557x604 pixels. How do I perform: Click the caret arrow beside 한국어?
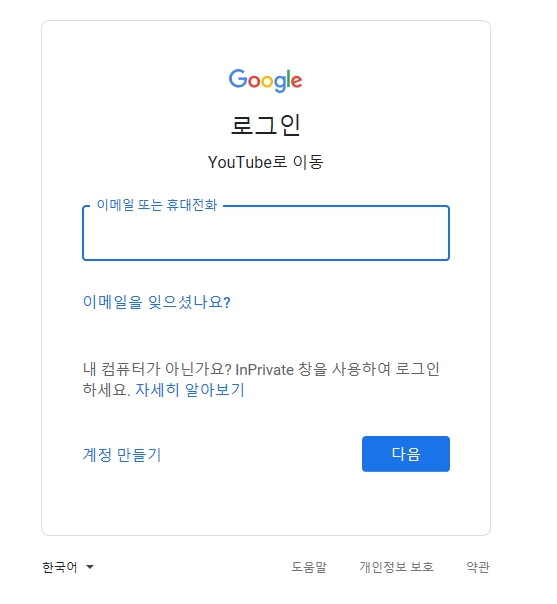click(90, 567)
